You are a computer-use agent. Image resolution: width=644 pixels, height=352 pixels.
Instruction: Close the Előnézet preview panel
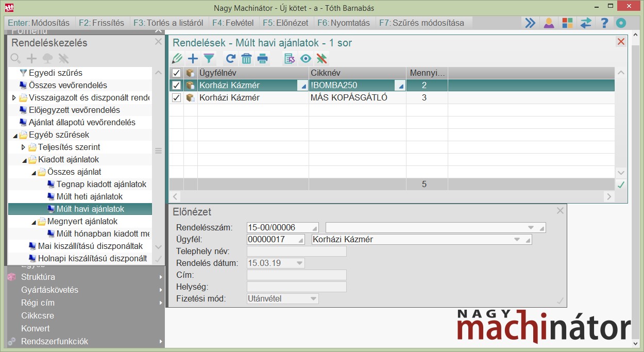point(560,211)
